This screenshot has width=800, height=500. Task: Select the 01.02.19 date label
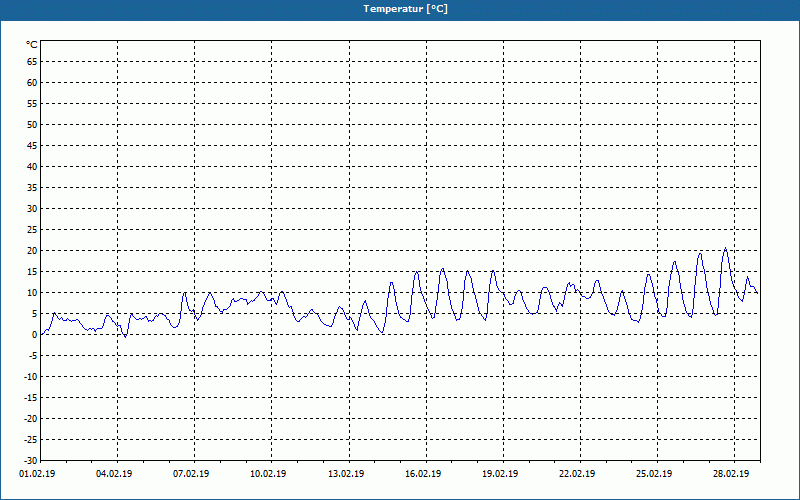pos(37,473)
